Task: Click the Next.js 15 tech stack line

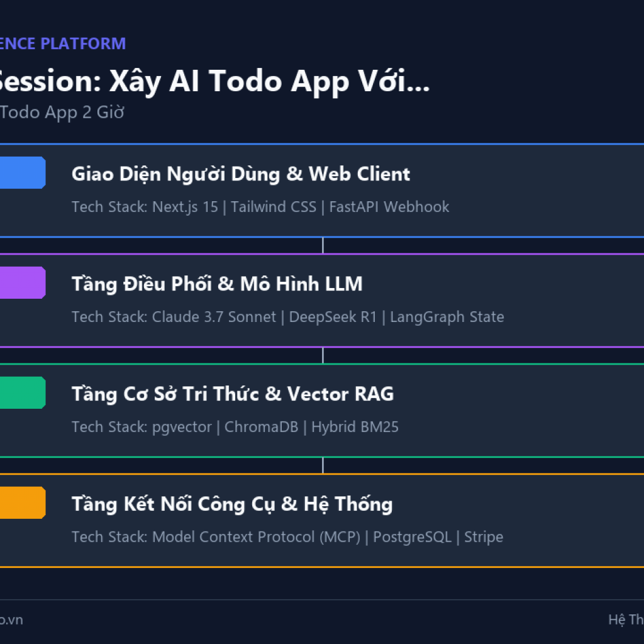Action: 260,207
